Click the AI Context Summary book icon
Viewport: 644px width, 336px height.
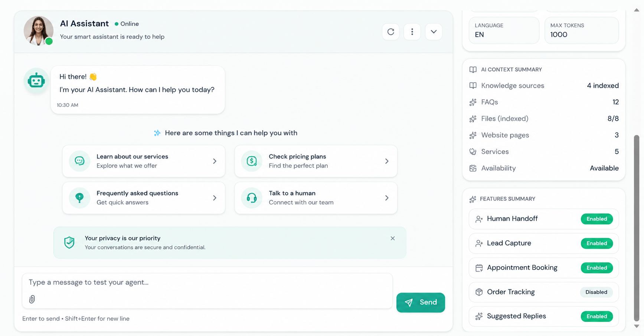tap(473, 70)
